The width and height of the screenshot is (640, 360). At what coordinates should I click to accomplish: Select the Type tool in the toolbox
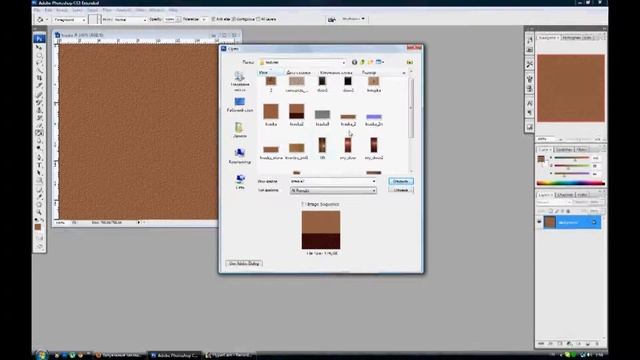39,165
